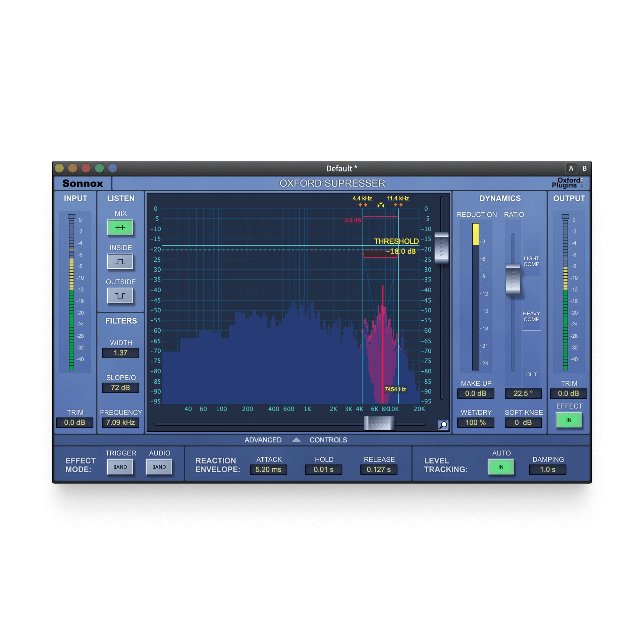Toggle the TRIGGER band mode button
The width and height of the screenshot is (644, 644).
(x=120, y=467)
